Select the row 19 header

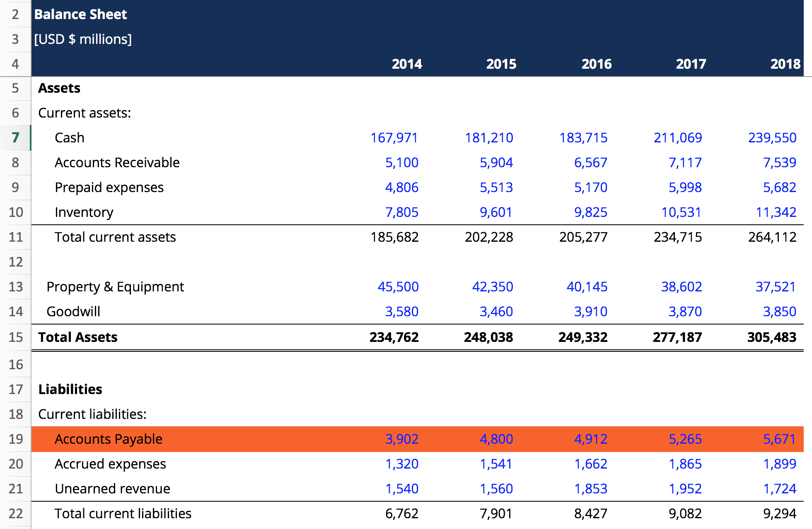click(x=15, y=439)
